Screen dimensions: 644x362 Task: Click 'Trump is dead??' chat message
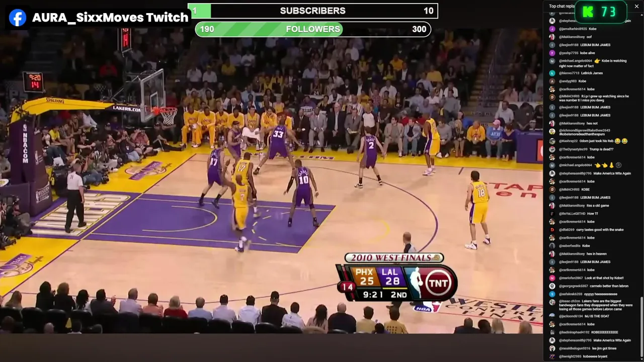[601, 149]
